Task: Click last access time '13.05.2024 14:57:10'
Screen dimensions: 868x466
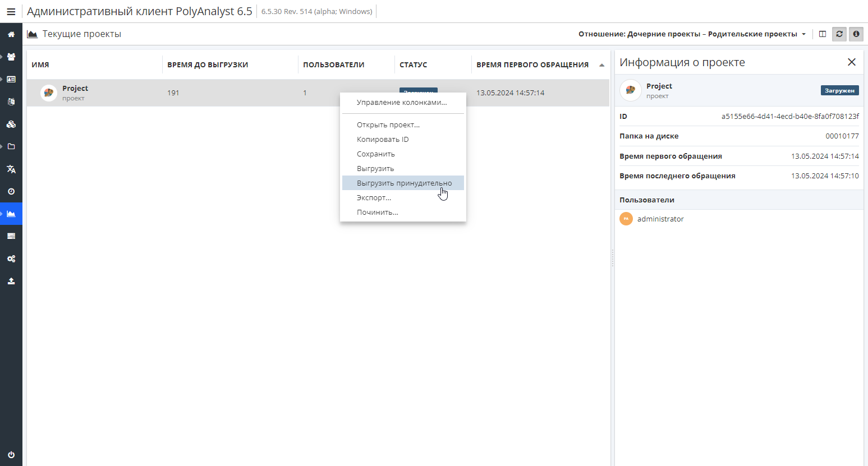Action: click(825, 176)
